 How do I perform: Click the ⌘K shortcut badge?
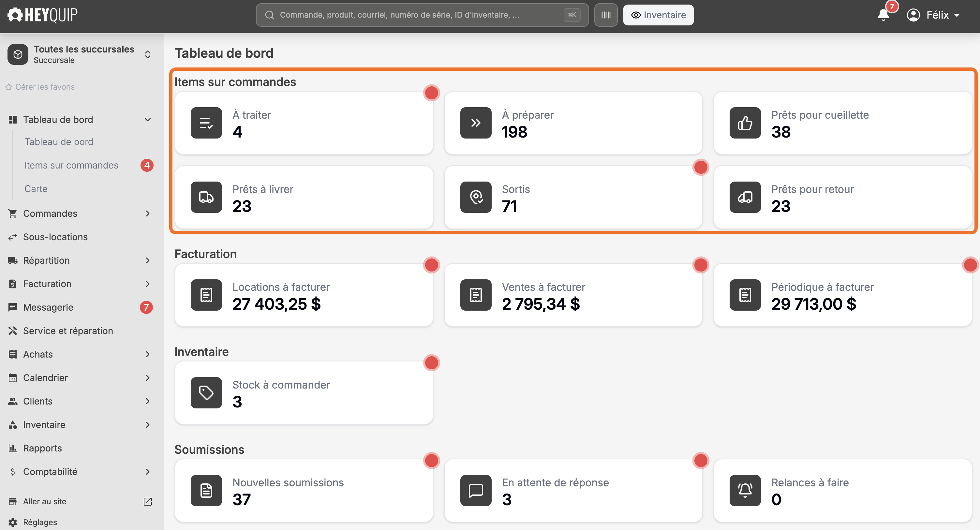click(x=572, y=15)
